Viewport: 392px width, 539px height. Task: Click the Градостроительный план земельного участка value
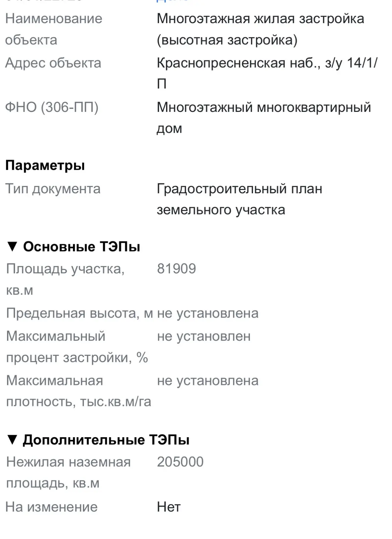[x=239, y=199]
